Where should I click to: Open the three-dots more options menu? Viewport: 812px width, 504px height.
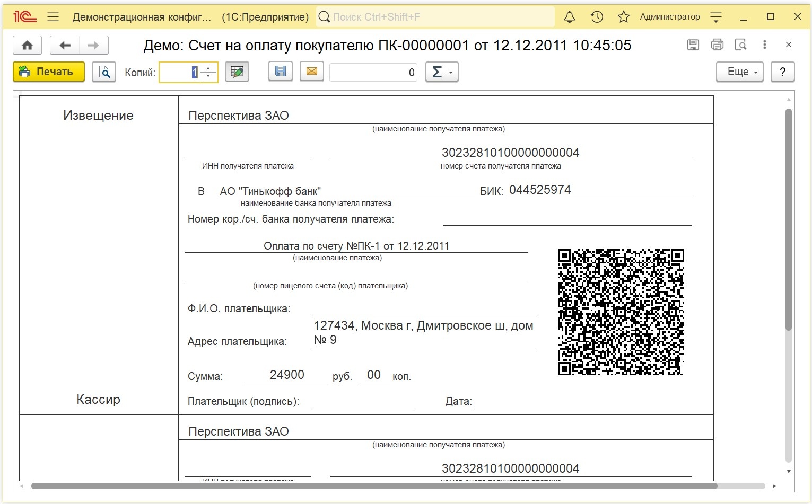[764, 45]
